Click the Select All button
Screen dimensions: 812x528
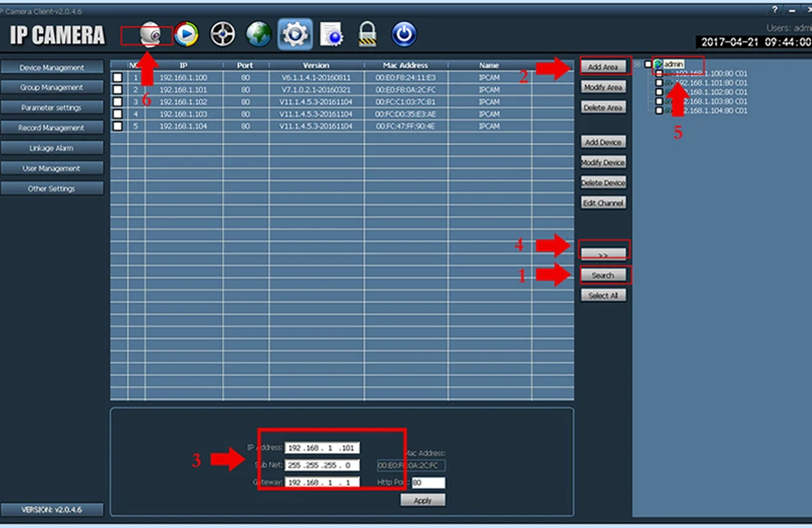[x=603, y=296]
